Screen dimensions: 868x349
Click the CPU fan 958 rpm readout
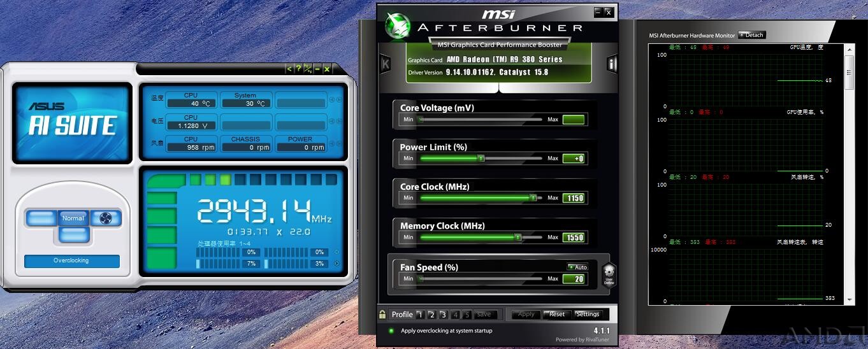click(x=191, y=147)
